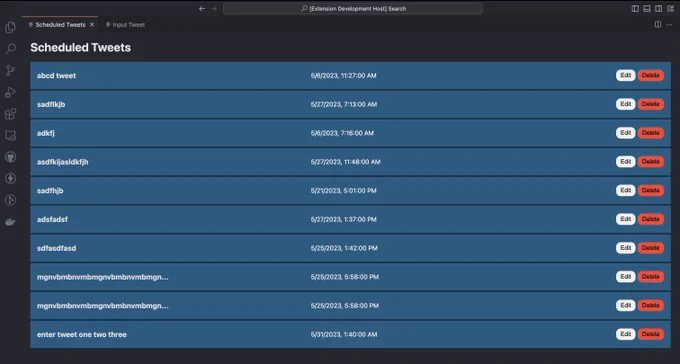The width and height of the screenshot is (680, 364).
Task: Open the Extensions view
Action: pyautogui.click(x=10, y=114)
